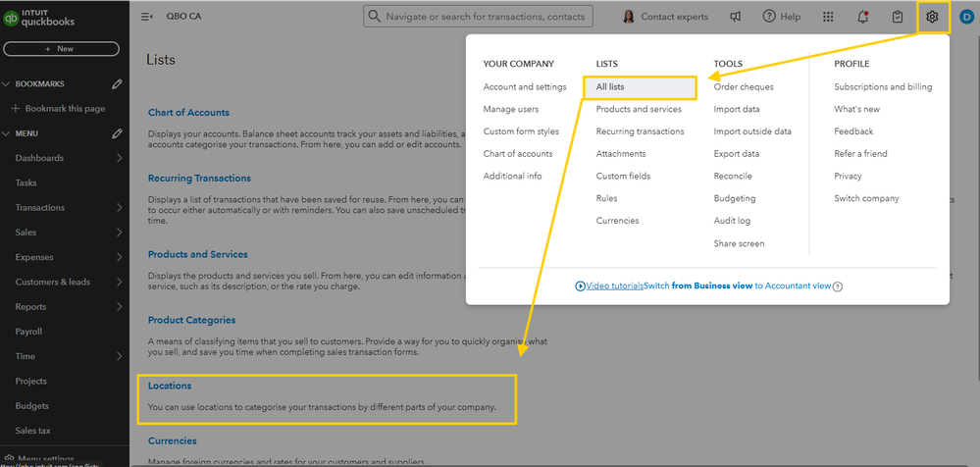Open Recurring transactions menu entry
Image resolution: width=980 pixels, height=467 pixels.
click(x=640, y=131)
